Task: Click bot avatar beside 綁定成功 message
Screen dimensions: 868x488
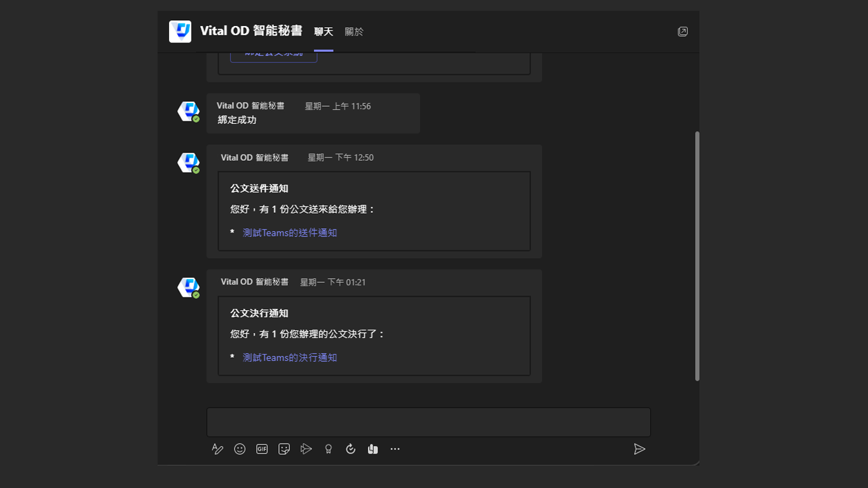Action: click(188, 111)
